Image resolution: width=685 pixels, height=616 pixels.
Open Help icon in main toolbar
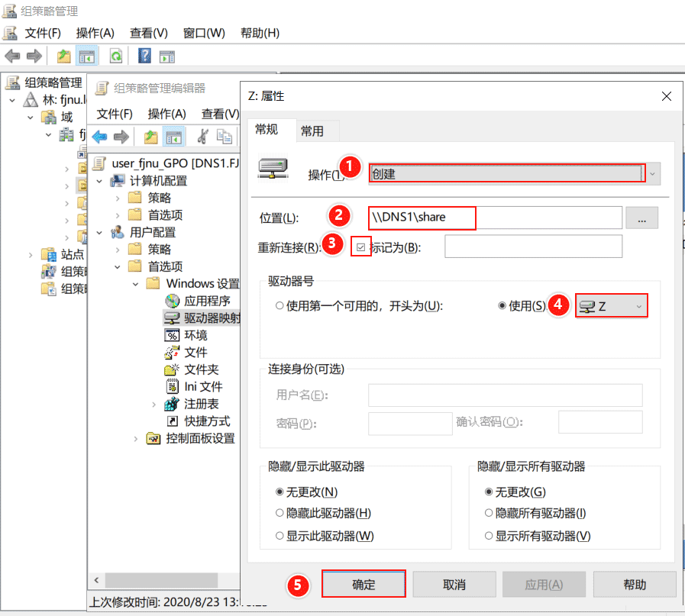click(x=144, y=56)
